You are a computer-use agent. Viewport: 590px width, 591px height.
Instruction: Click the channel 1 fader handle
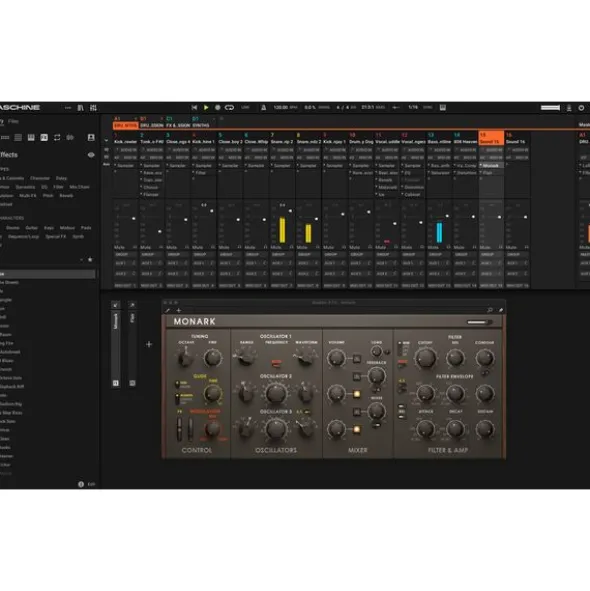(133, 219)
